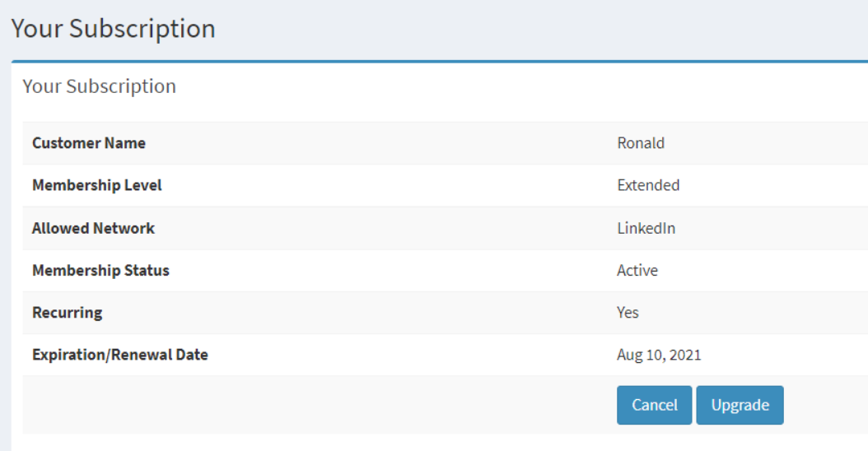Click the customer name value 'Ronald'

click(640, 143)
